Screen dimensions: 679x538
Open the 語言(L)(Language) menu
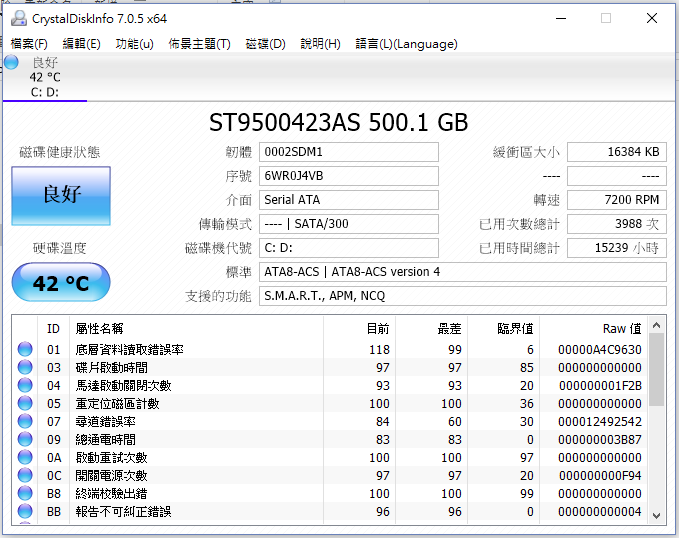(406, 44)
